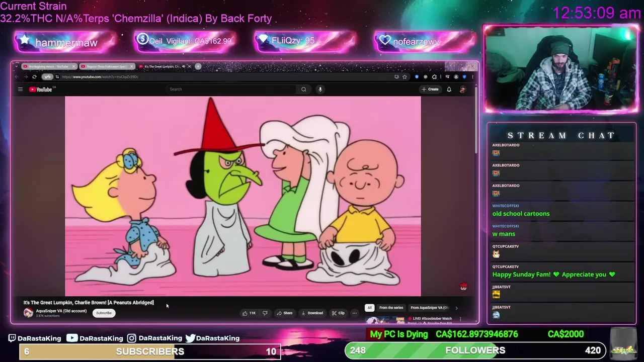Click the browser address bar URL
This screenshot has height=362, width=644.
(100, 77)
